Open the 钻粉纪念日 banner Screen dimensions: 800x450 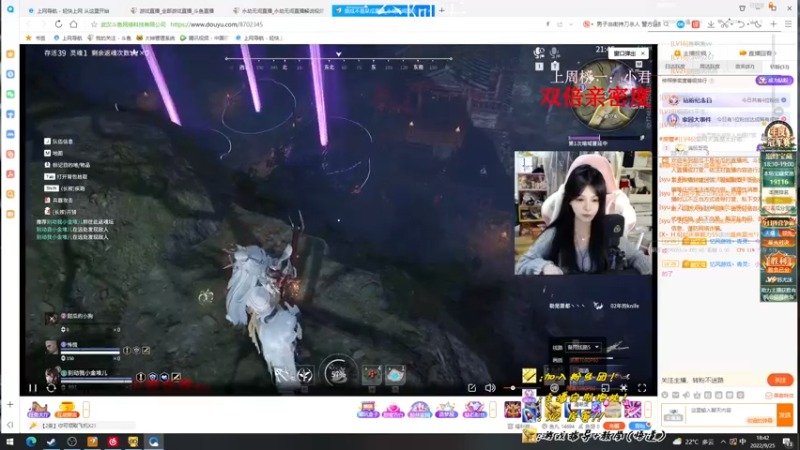[726, 100]
